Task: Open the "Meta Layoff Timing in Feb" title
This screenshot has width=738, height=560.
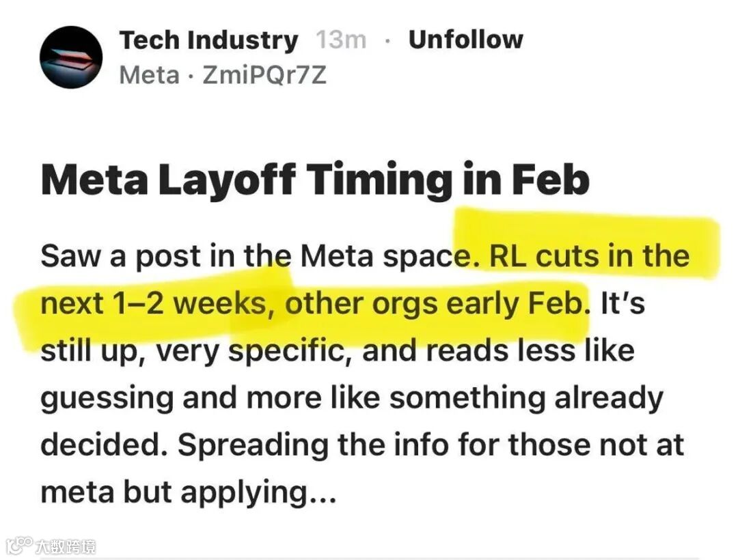Action: (x=315, y=180)
